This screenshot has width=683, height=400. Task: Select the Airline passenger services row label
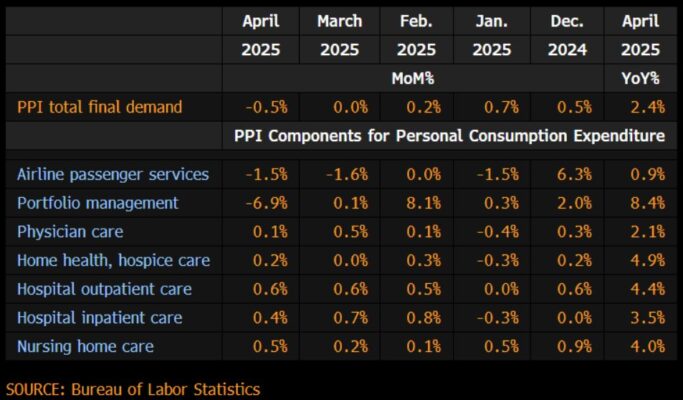(113, 174)
